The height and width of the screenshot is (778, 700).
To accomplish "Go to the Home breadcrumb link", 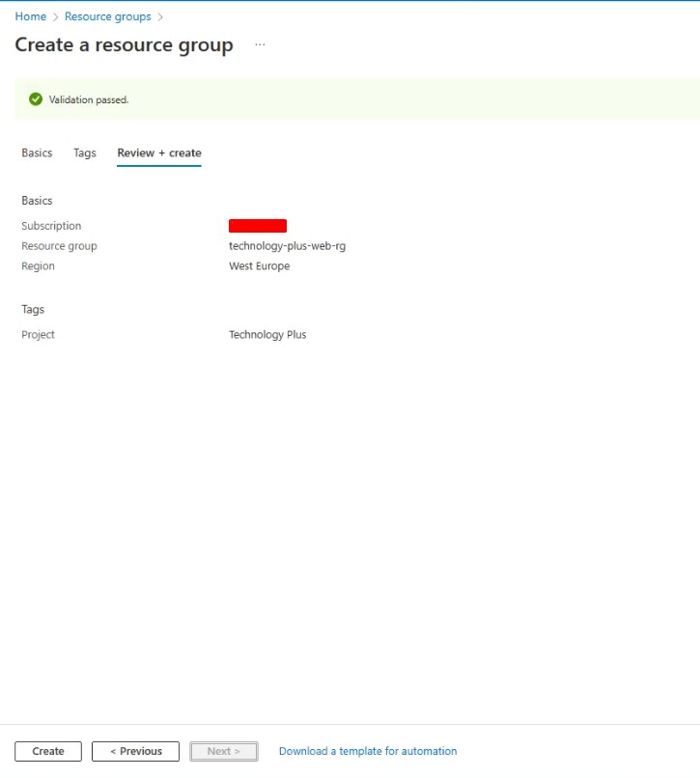I will coord(30,16).
